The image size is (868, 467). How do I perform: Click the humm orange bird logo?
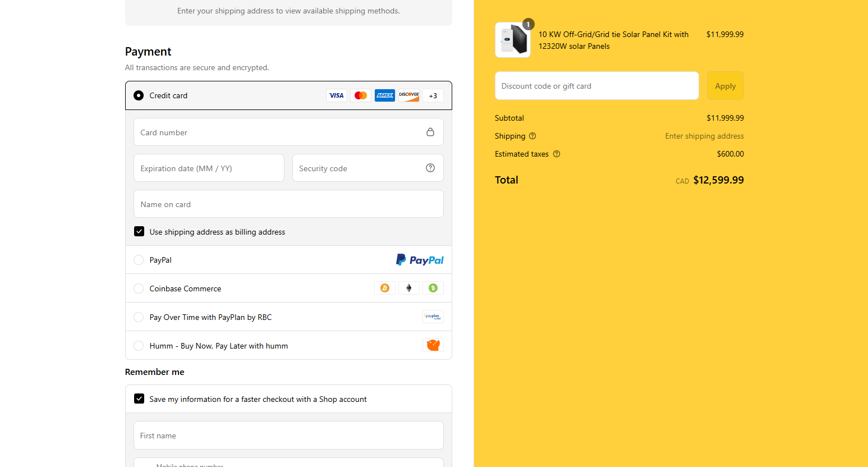tap(433, 345)
